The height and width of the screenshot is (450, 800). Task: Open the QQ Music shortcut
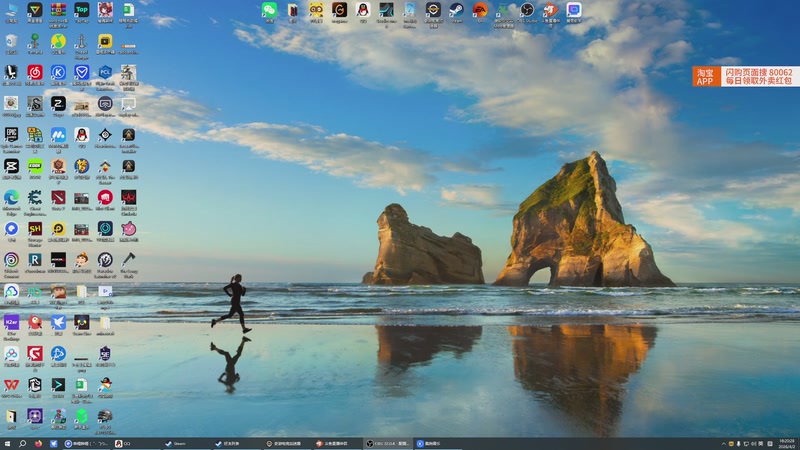tap(58, 42)
